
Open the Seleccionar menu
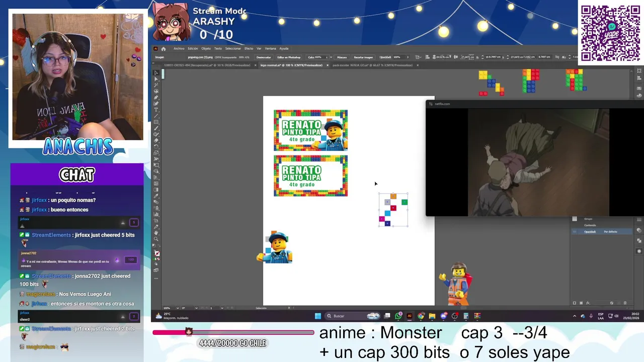click(x=233, y=49)
